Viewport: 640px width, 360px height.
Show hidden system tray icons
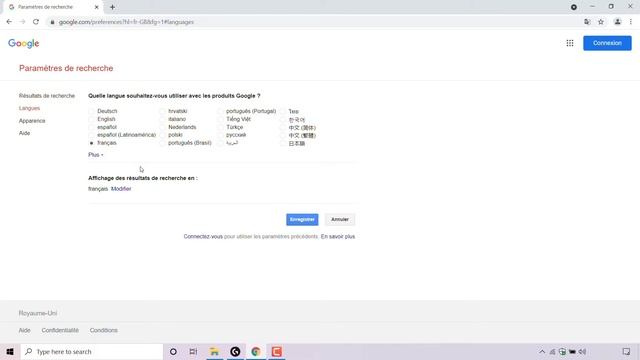point(542,351)
